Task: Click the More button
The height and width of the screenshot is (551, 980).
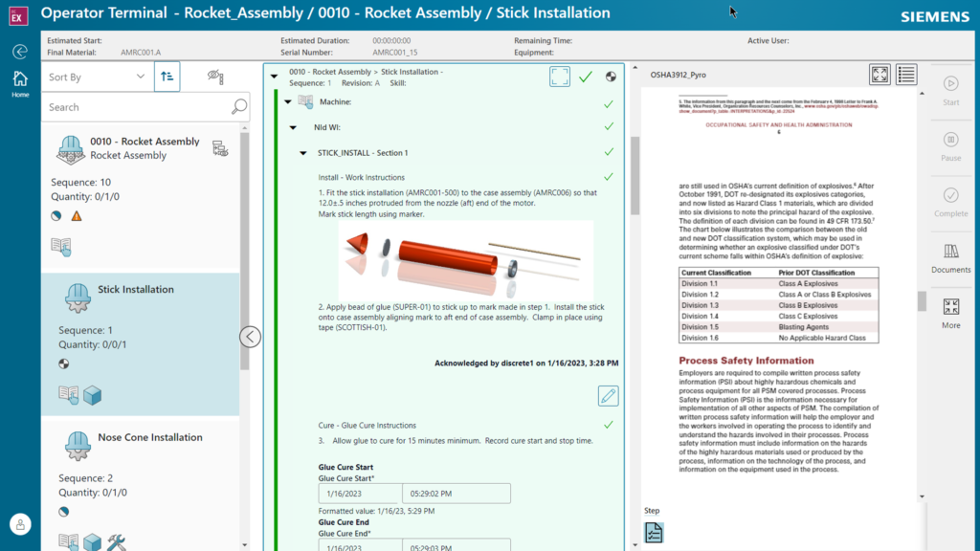Action: 950,314
